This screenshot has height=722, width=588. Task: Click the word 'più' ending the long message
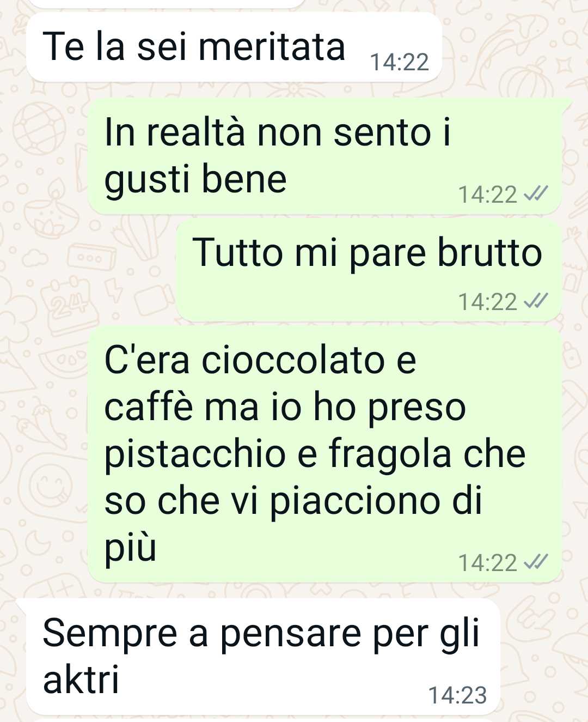(x=130, y=548)
